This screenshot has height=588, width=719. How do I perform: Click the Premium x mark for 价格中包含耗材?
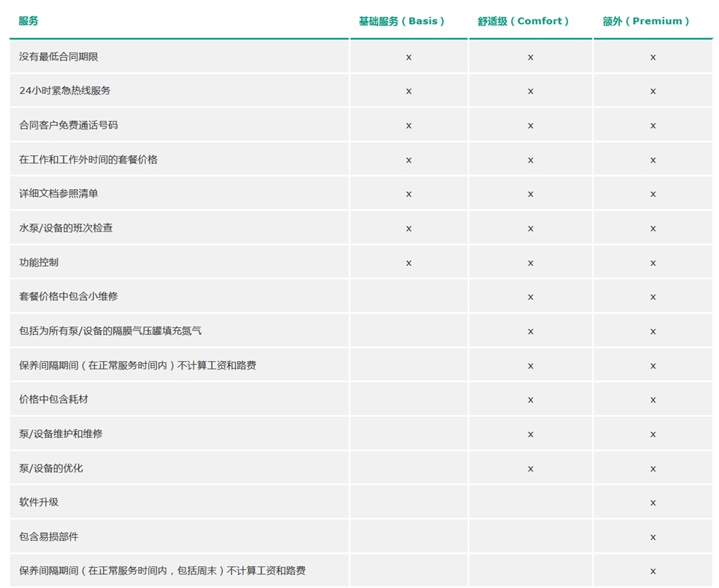653,400
